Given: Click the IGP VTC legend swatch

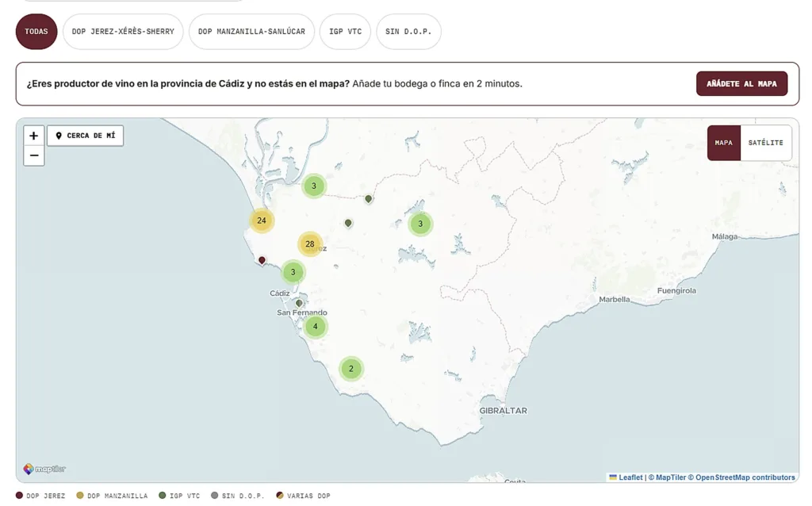Looking at the screenshot, I should pos(162,496).
